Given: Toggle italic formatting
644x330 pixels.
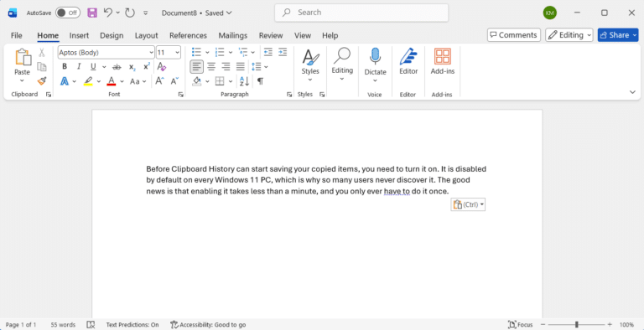Looking at the screenshot, I should click(x=79, y=67).
